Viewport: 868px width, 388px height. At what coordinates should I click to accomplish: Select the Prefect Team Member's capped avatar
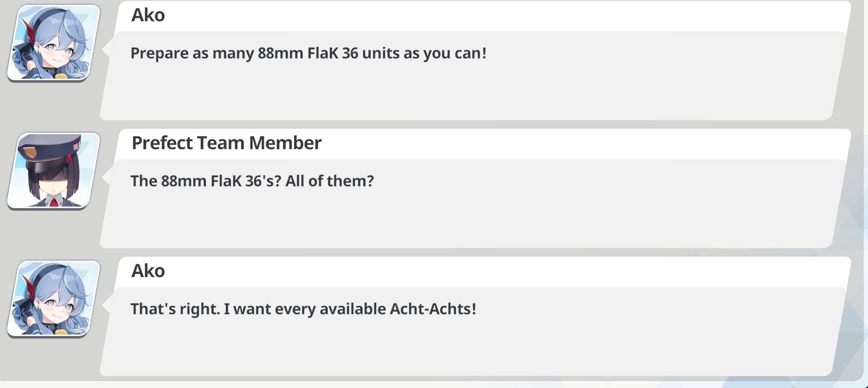(x=53, y=170)
